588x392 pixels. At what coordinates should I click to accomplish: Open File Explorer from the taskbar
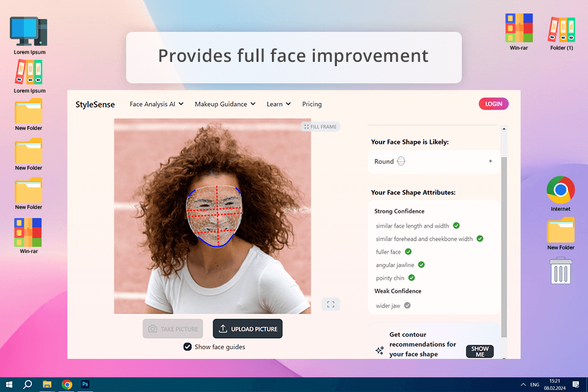[x=47, y=384]
